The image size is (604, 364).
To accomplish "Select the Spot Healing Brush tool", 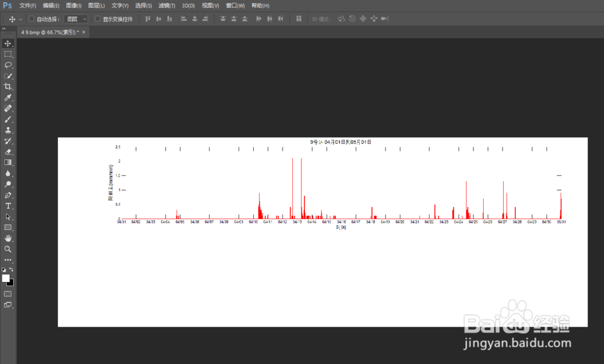I will coord(8,108).
